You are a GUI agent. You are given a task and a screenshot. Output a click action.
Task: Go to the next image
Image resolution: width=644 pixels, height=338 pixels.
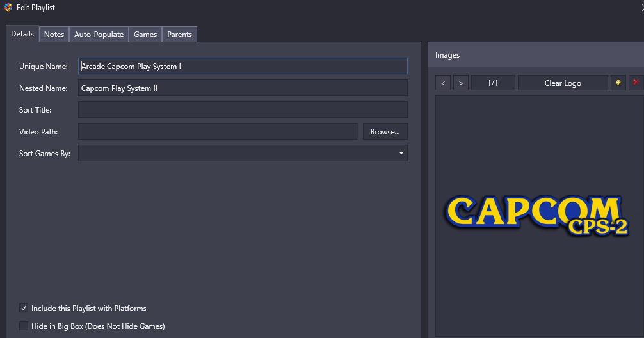460,83
